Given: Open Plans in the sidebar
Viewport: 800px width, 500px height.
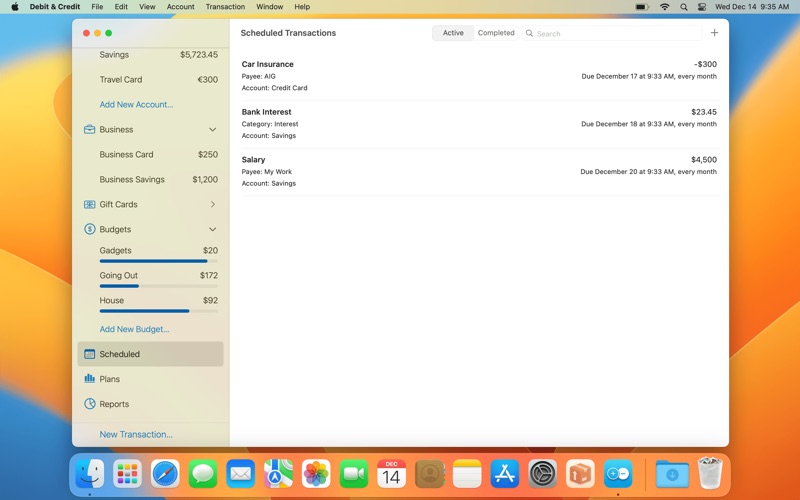Looking at the screenshot, I should [x=151, y=379].
